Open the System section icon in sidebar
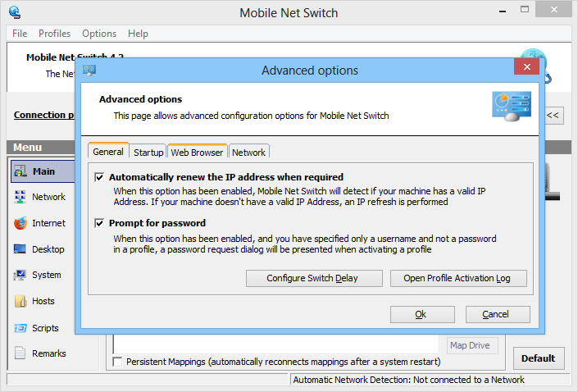The height and width of the screenshot is (392, 578). (x=20, y=275)
